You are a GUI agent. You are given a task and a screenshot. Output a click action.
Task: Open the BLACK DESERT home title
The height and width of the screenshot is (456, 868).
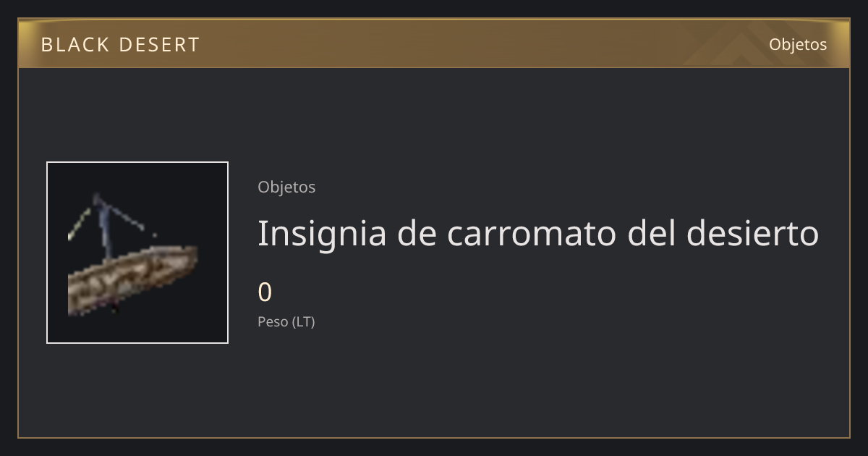click(120, 45)
